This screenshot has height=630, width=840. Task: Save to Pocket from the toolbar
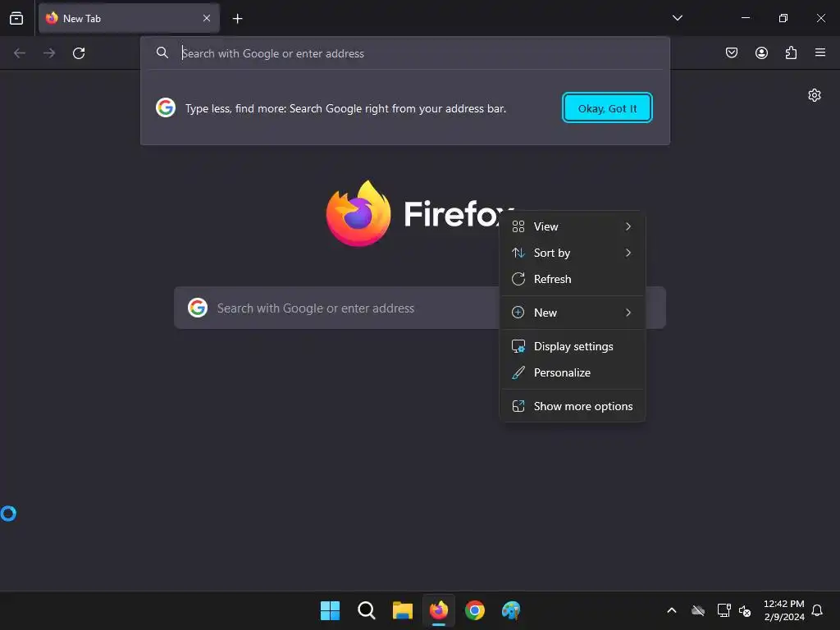[x=731, y=52]
